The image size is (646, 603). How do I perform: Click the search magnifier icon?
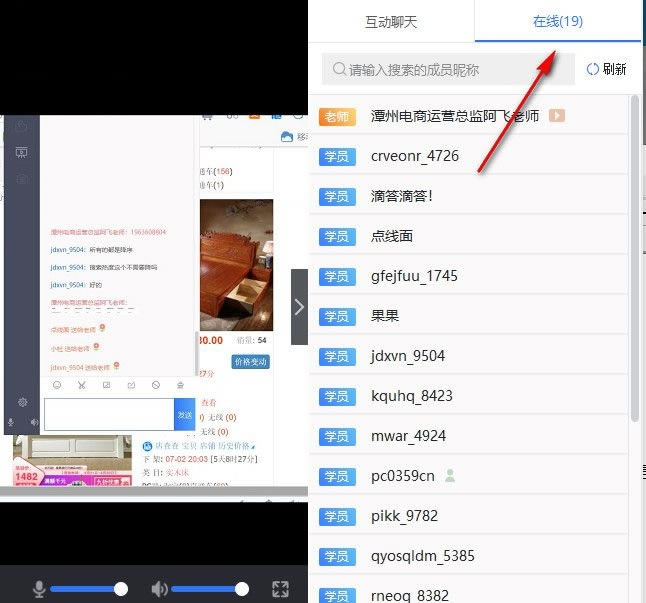[339, 69]
